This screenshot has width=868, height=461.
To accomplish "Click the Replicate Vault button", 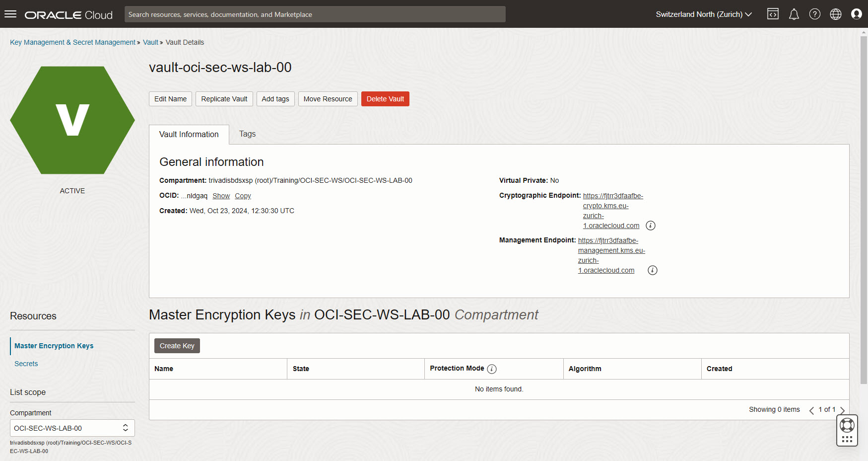I will coord(224,99).
